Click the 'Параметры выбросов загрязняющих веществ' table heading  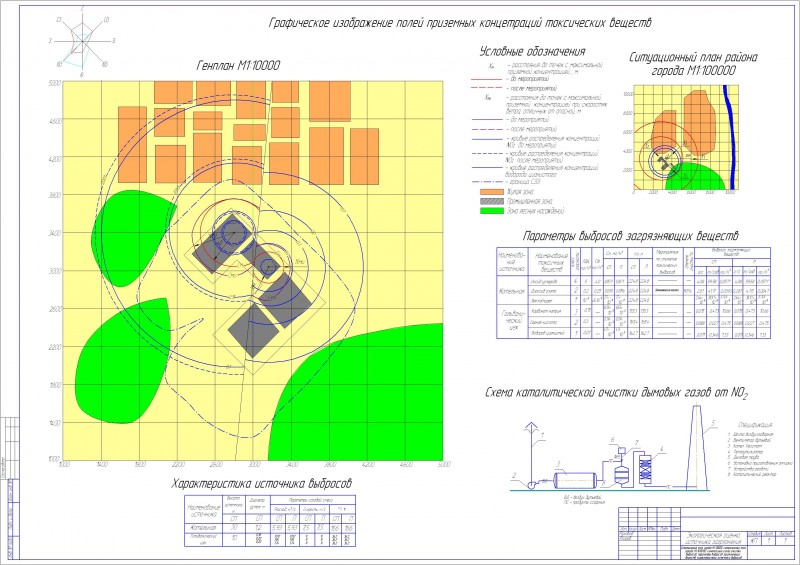(630, 236)
